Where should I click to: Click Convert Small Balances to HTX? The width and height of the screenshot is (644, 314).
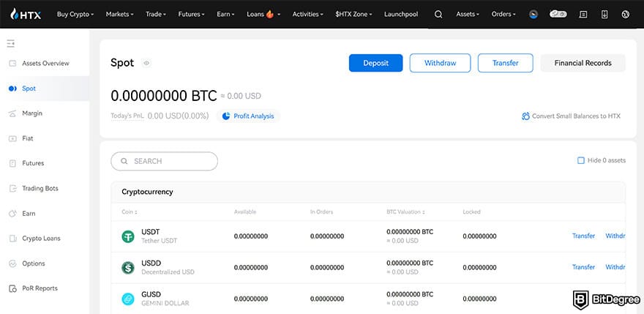point(571,116)
